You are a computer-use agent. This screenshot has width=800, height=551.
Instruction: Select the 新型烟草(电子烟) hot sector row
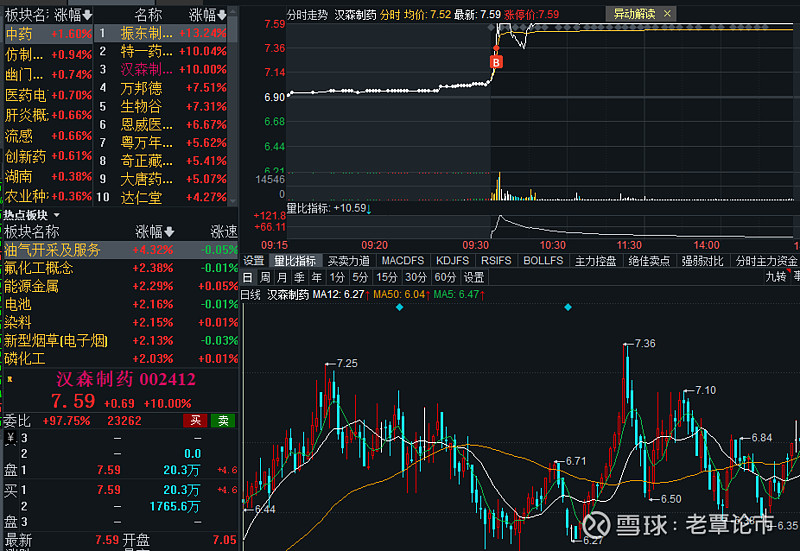[x=120, y=340]
